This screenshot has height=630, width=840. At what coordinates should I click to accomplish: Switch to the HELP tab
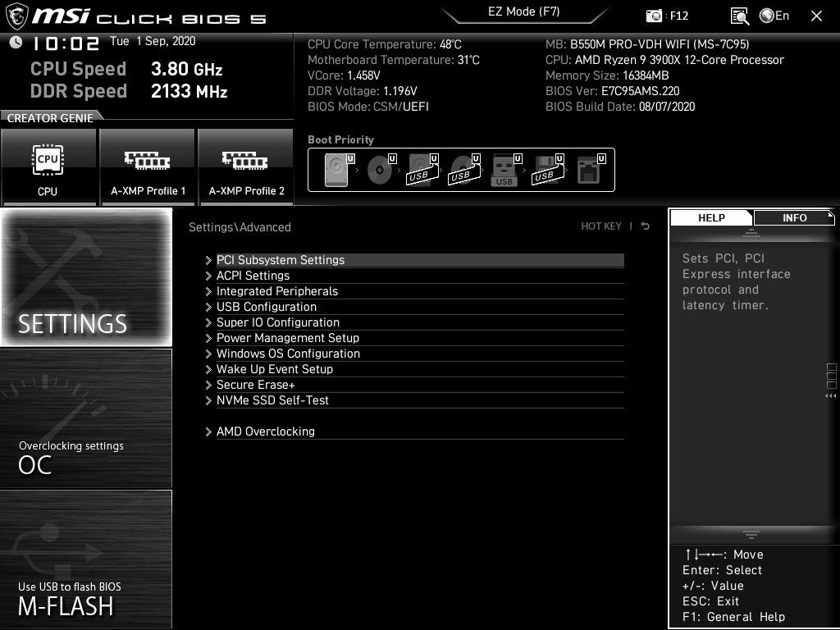[x=711, y=217]
